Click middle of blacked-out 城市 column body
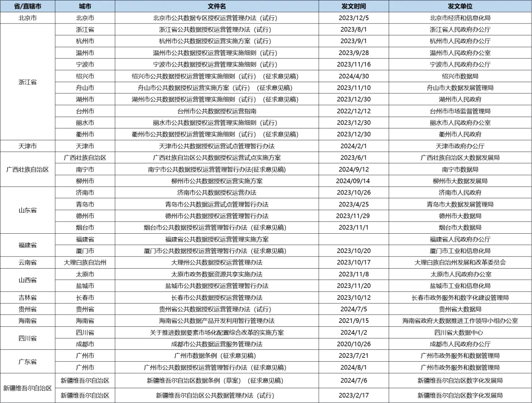532x403 pixels. click(x=85, y=207)
